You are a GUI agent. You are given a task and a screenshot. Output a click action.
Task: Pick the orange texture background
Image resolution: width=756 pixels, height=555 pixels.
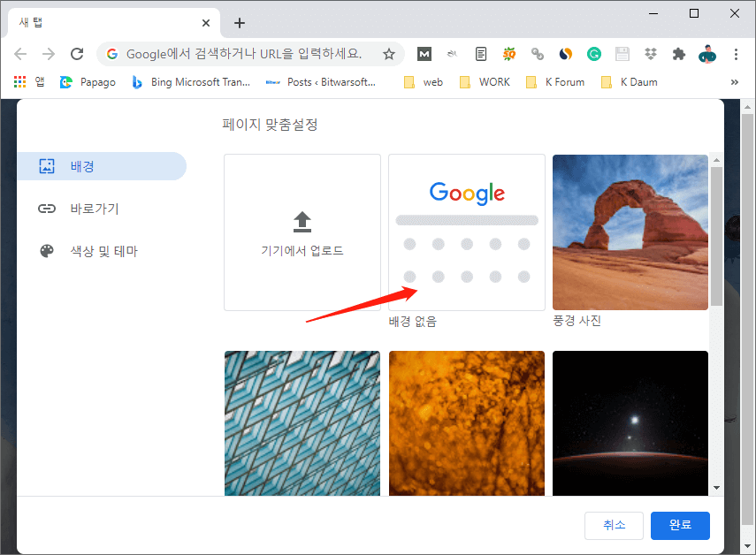click(467, 423)
